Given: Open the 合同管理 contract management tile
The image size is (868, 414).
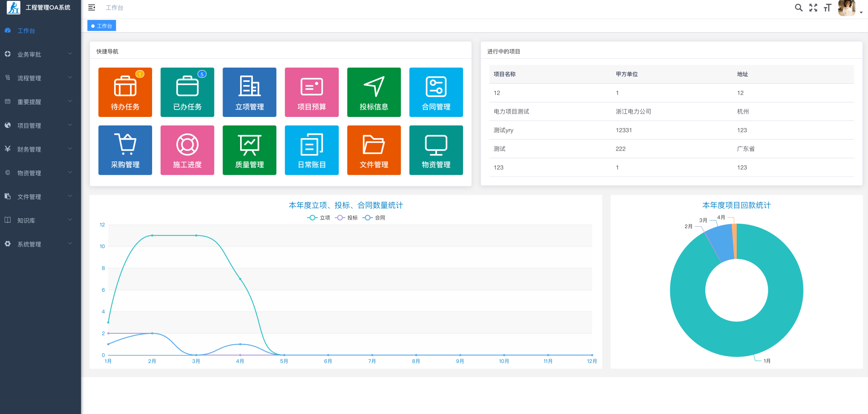Looking at the screenshot, I should tap(436, 92).
